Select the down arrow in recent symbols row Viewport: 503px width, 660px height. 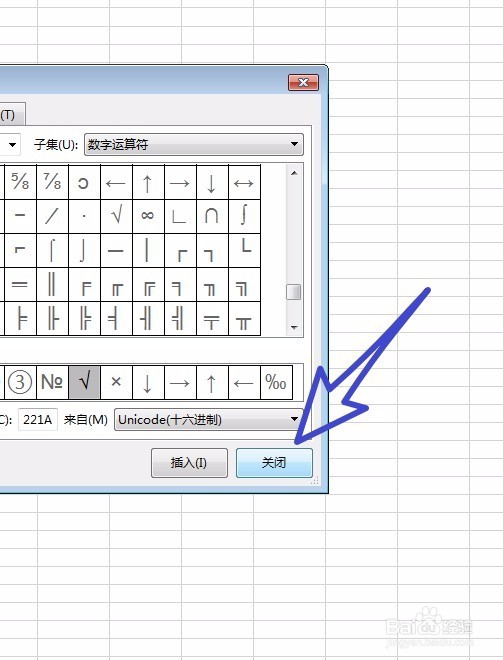(149, 382)
